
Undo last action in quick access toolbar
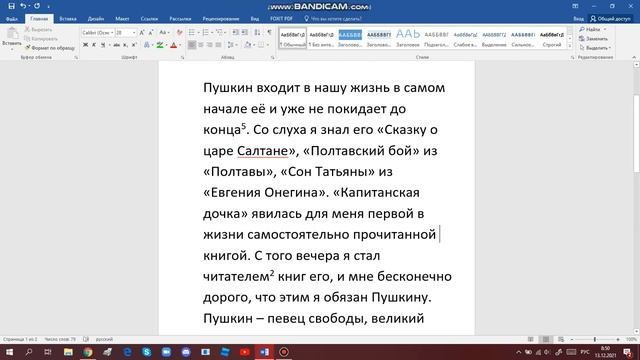23,6
